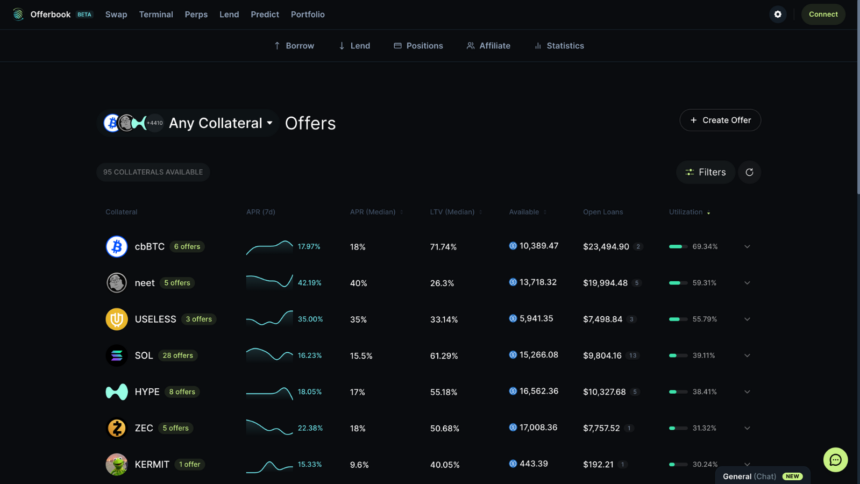Expand the USELESS row chevron
This screenshot has height=484, width=860.
click(x=747, y=319)
